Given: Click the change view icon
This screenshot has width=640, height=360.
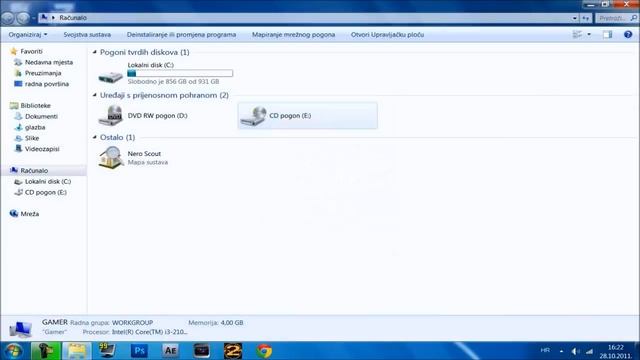Looking at the screenshot, I should coord(577,35).
